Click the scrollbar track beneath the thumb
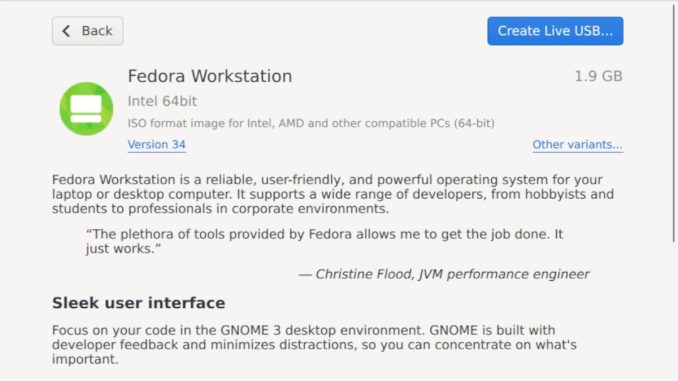The width and height of the screenshot is (678, 381). [674, 311]
